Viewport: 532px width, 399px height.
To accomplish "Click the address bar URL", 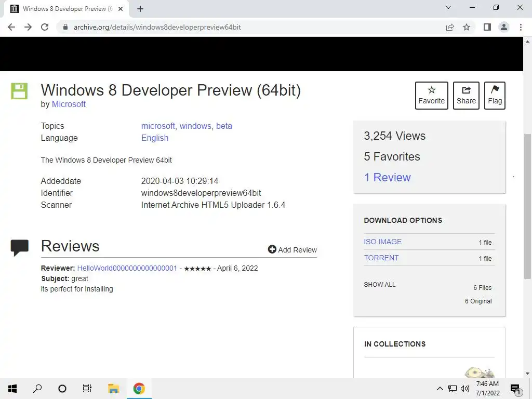I will point(157,27).
